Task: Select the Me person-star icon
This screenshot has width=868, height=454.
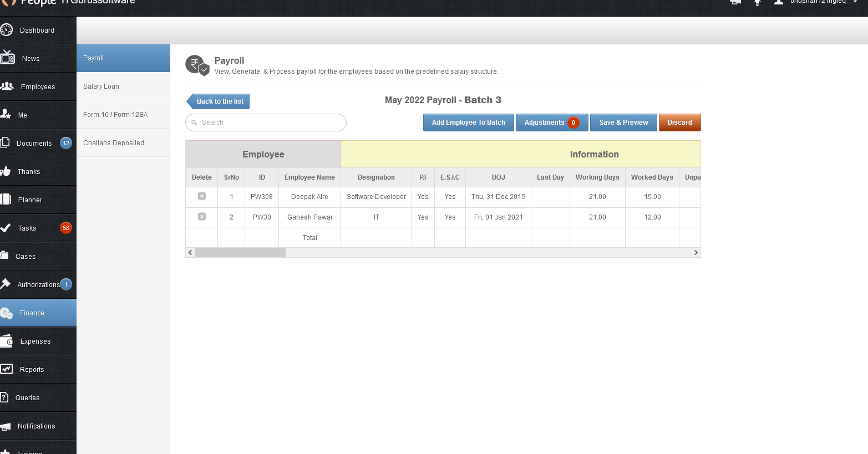Action: (x=6, y=114)
